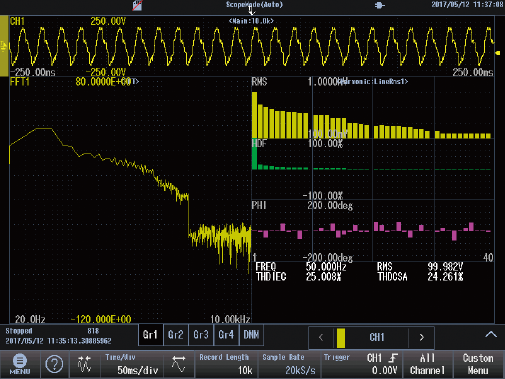Tap the FREQ 50.000Hz readout

coord(301,267)
